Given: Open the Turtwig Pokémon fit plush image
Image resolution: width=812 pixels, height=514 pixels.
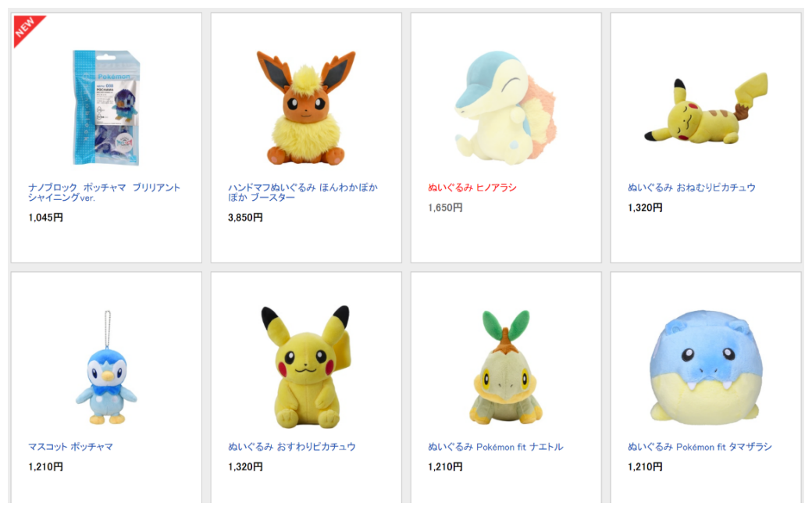Looking at the screenshot, I should click(506, 367).
